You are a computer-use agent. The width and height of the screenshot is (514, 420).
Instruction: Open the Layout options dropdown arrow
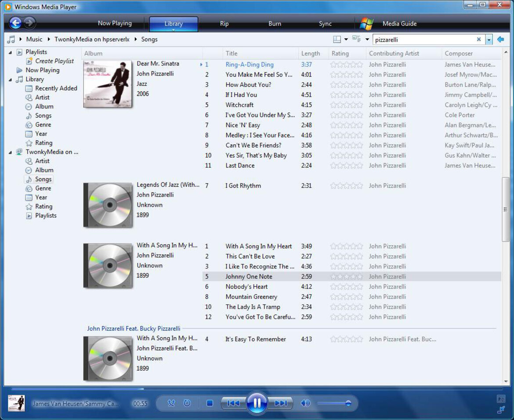[346, 40]
